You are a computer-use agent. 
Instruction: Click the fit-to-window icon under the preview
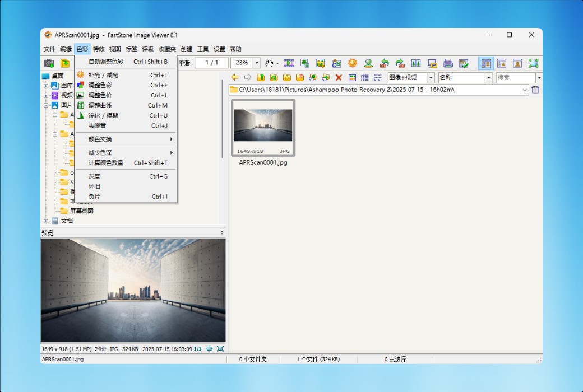[x=209, y=348]
